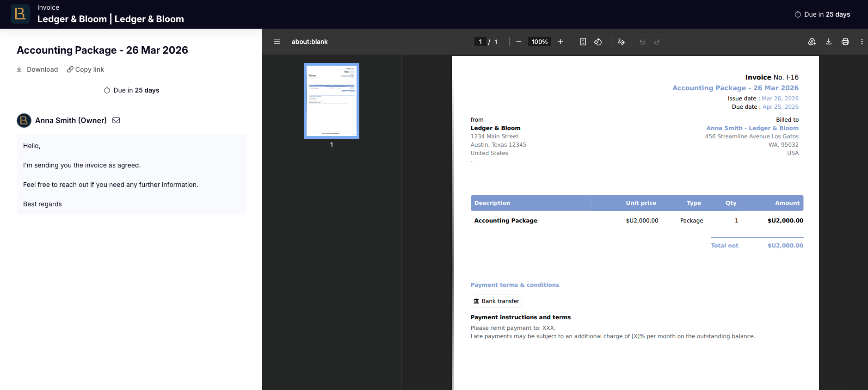Screen dimensions: 868x390
Task: Click the 'Anna Smith (Owner)' name
Action: tap(71, 120)
